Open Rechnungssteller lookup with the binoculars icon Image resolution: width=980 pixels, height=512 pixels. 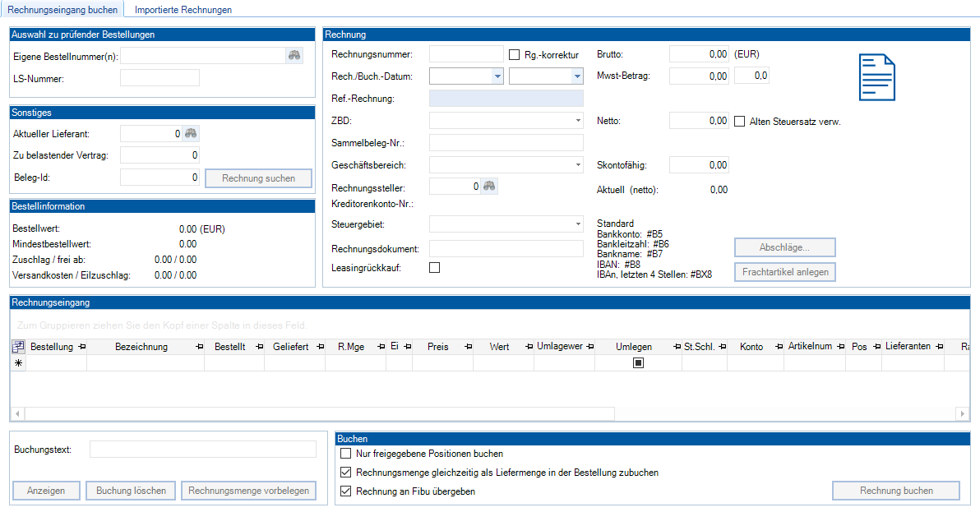pyautogui.click(x=489, y=187)
